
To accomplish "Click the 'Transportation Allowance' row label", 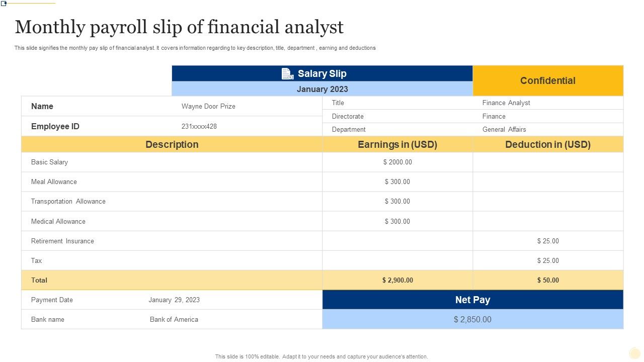I will pos(68,201).
